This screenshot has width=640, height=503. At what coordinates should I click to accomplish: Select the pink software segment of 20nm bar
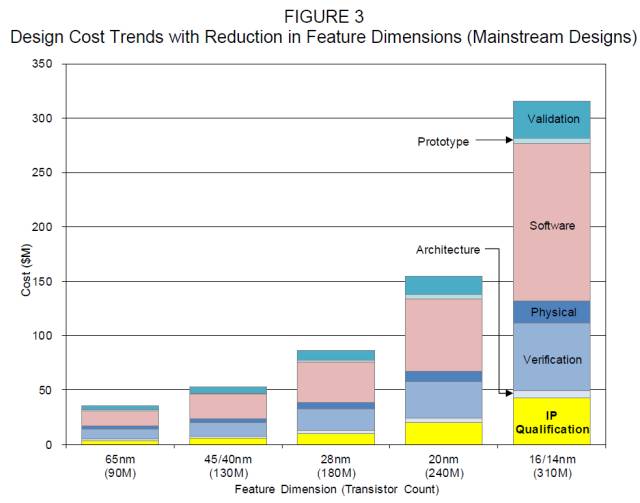coord(444,335)
